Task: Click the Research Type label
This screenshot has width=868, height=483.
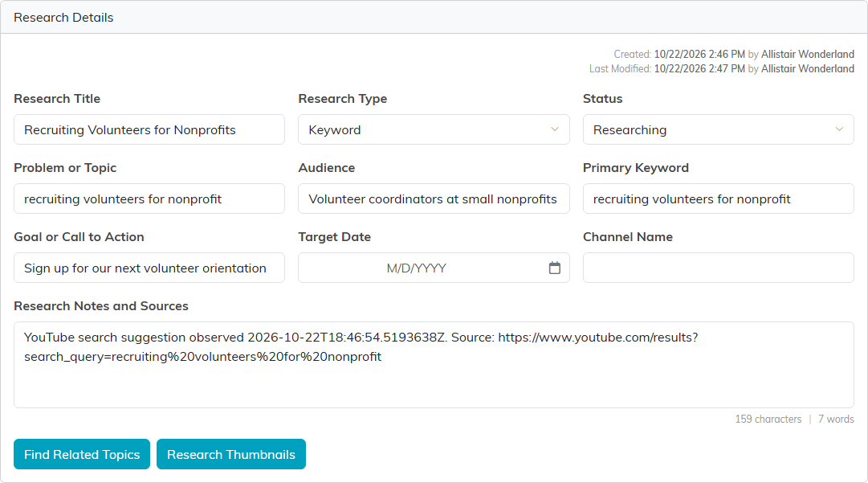Action: [342, 99]
